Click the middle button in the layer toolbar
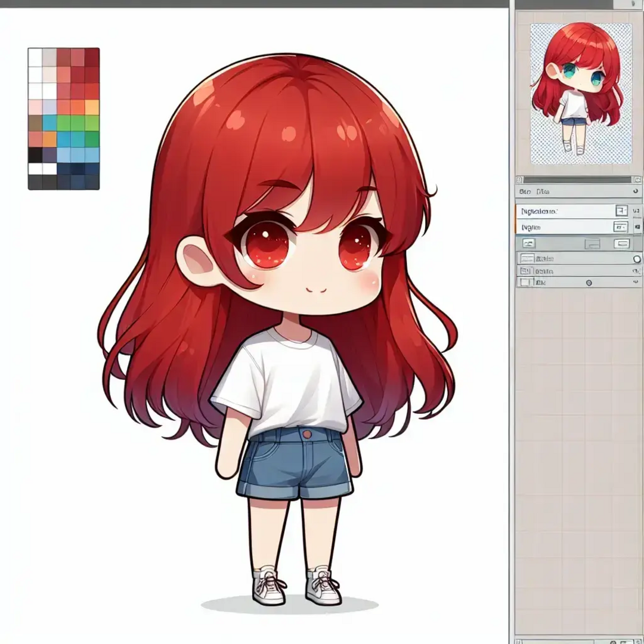644x644 pixels. click(x=592, y=243)
